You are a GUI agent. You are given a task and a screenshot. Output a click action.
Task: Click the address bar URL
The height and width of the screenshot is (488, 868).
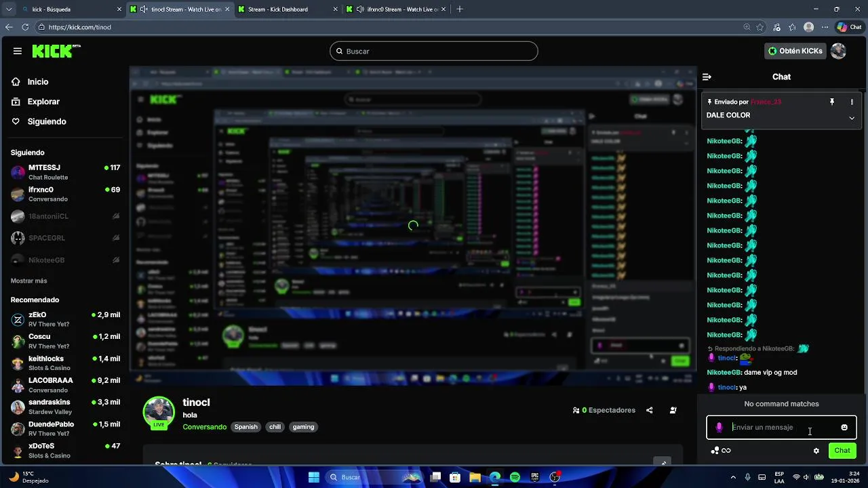click(80, 27)
